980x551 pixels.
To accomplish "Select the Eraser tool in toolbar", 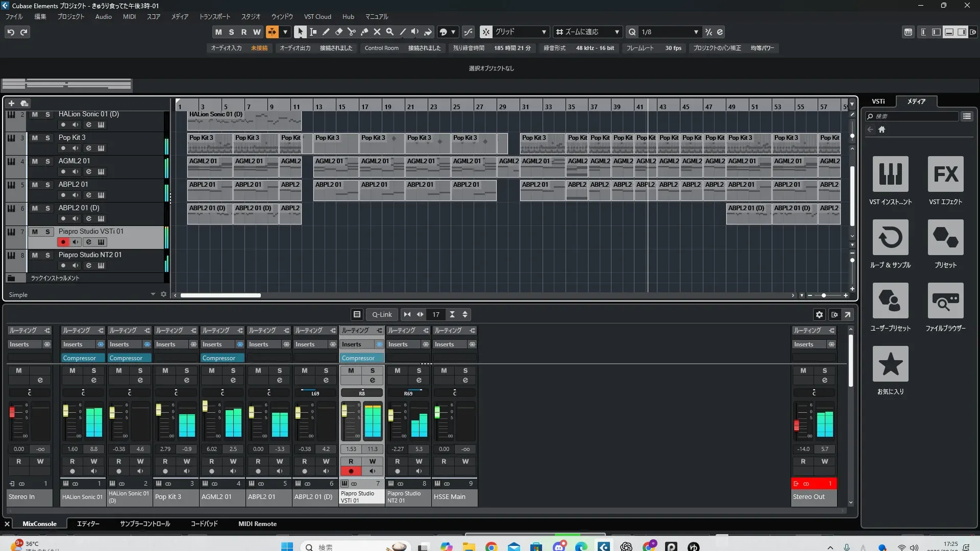I will [x=338, y=32].
